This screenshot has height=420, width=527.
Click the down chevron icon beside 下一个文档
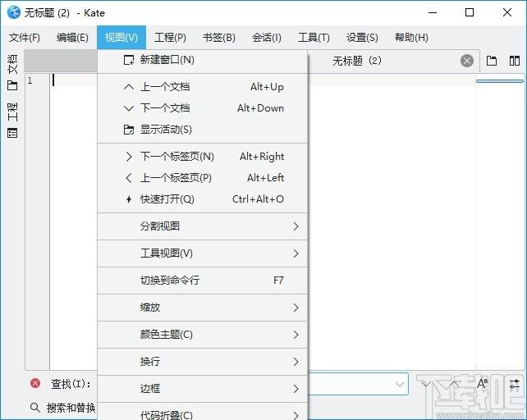click(129, 108)
